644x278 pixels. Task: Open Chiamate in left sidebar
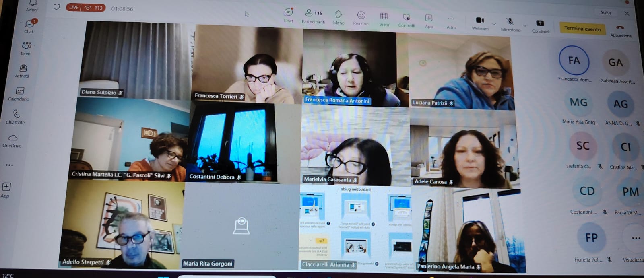pyautogui.click(x=16, y=117)
